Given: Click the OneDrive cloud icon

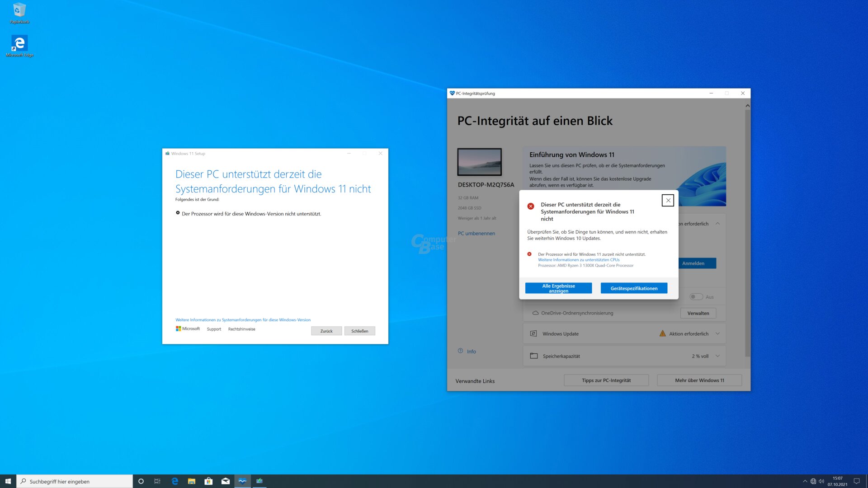Looking at the screenshot, I should click(535, 313).
